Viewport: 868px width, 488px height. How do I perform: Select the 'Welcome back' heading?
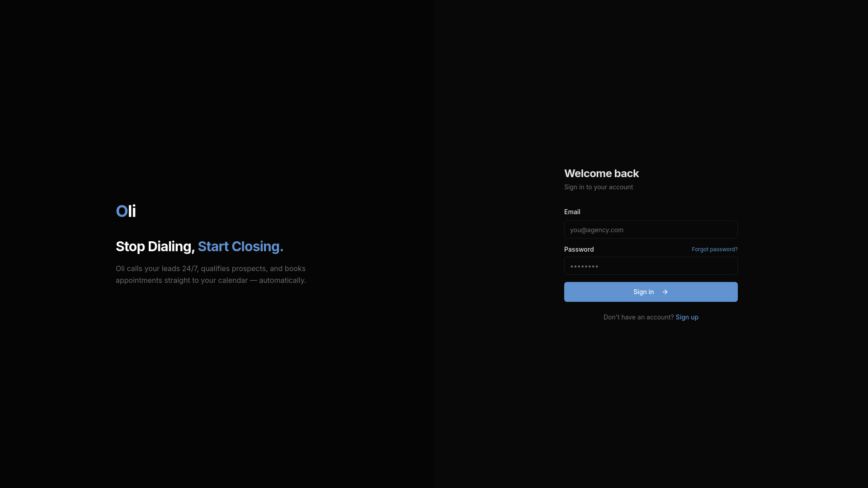point(601,174)
